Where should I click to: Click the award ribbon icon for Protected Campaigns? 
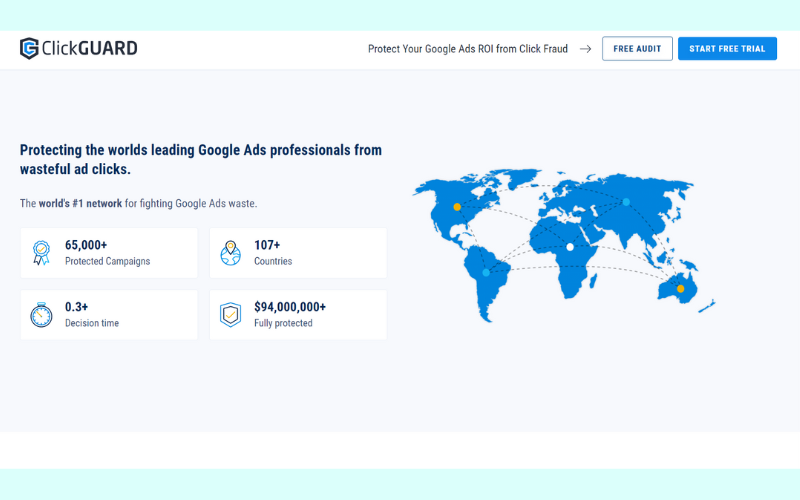pyautogui.click(x=41, y=253)
